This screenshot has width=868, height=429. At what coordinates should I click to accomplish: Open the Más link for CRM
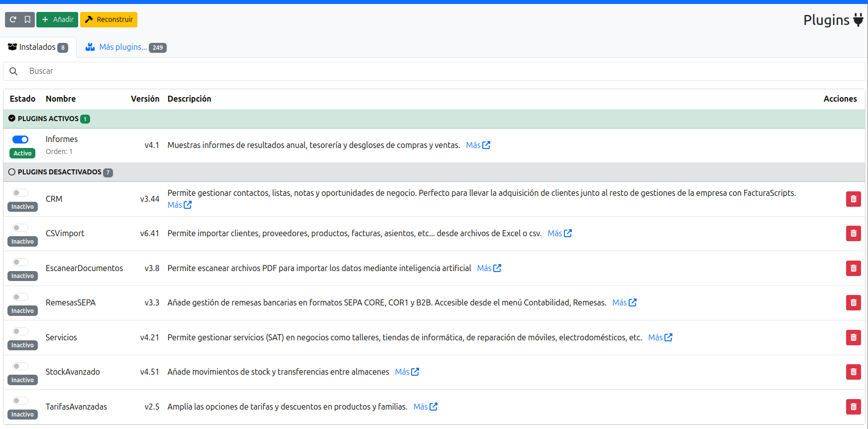[179, 205]
